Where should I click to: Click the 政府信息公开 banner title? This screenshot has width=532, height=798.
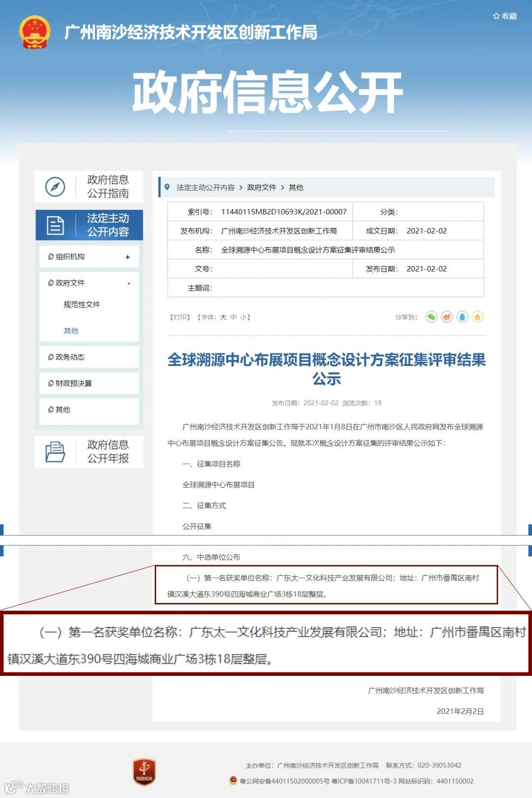coord(267,92)
